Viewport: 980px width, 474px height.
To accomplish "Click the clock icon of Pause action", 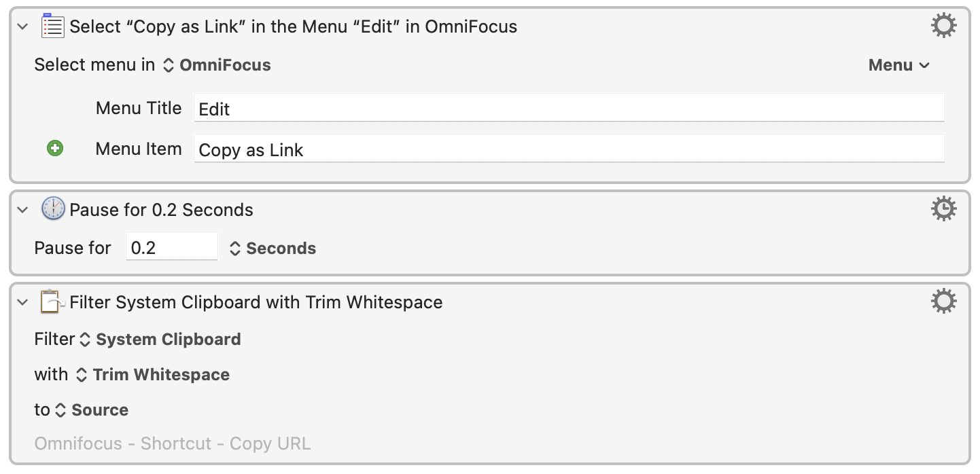I will click(x=53, y=209).
